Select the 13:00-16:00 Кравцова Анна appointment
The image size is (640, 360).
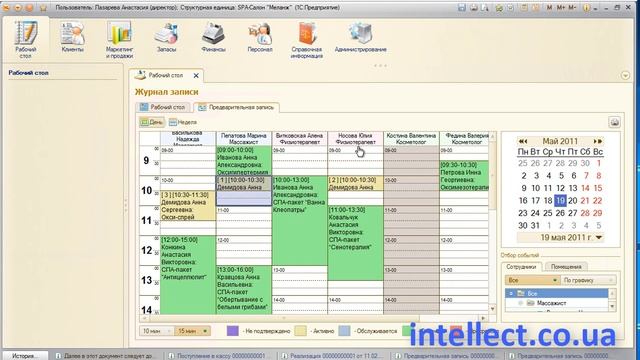(x=244, y=290)
